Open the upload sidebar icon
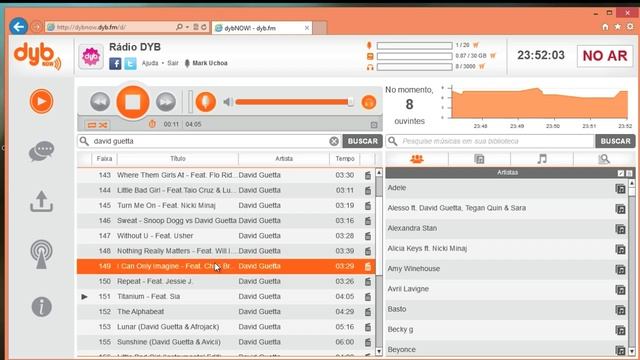Image resolution: width=640 pixels, height=360 pixels. (41, 201)
